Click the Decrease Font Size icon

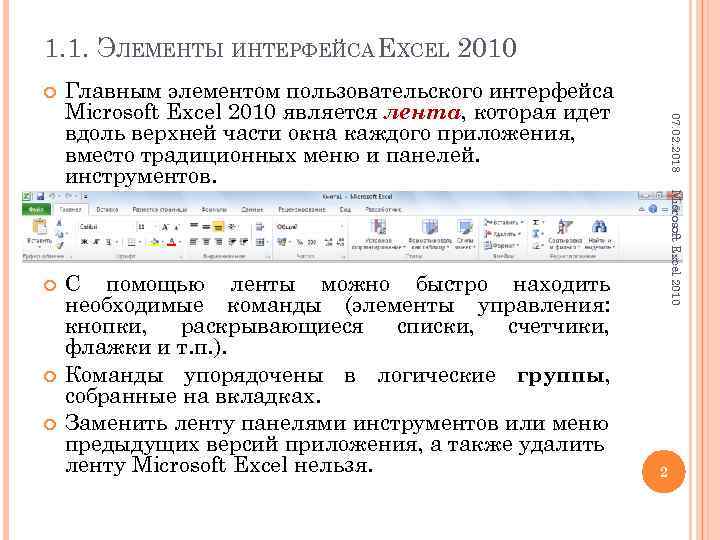176,227
